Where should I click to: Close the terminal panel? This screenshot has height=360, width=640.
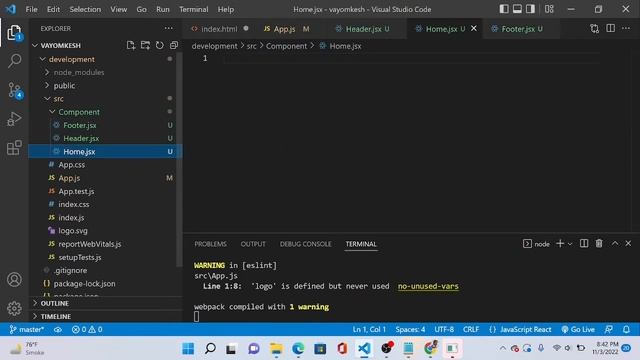(628, 244)
